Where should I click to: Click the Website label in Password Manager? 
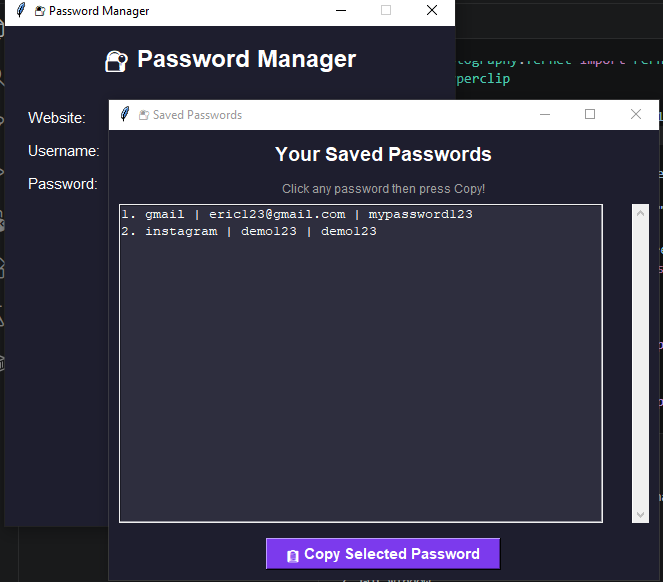(x=57, y=118)
